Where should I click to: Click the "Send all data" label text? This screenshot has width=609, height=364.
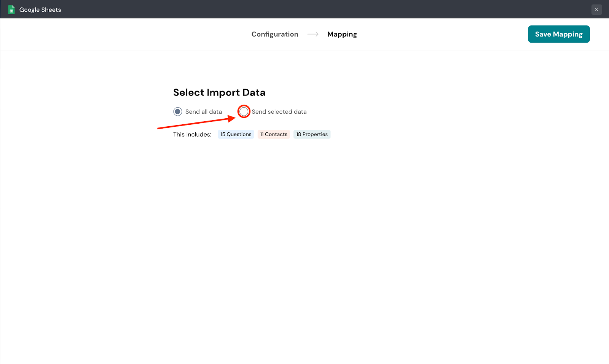click(x=203, y=111)
